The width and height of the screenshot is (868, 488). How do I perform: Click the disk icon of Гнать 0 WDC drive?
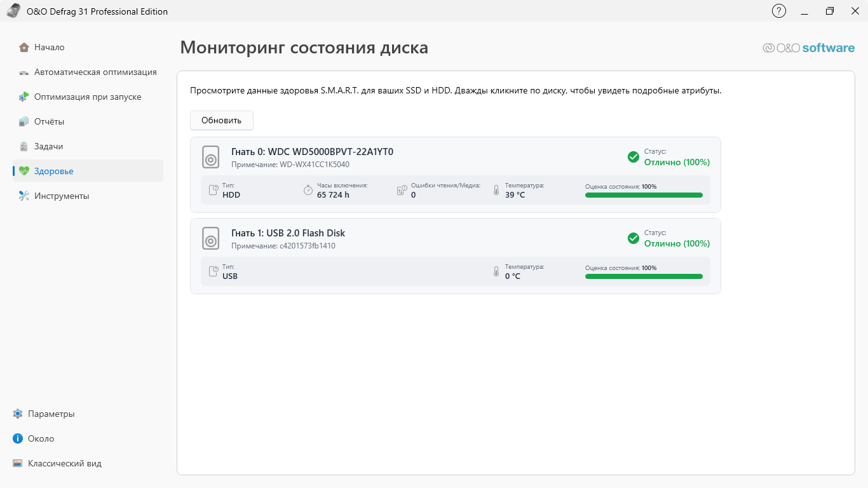(211, 157)
